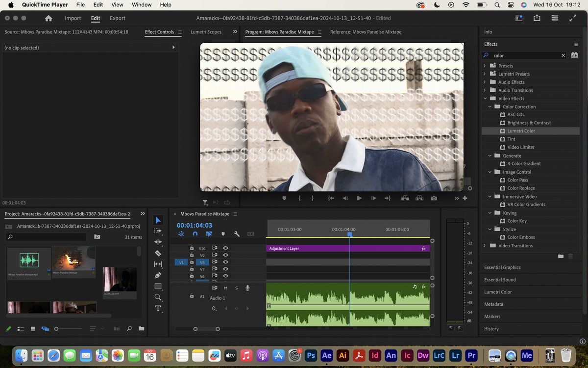Viewport: 588px width, 368px height.
Task: Toggle Snap magnet in timeline
Action: pyautogui.click(x=195, y=234)
